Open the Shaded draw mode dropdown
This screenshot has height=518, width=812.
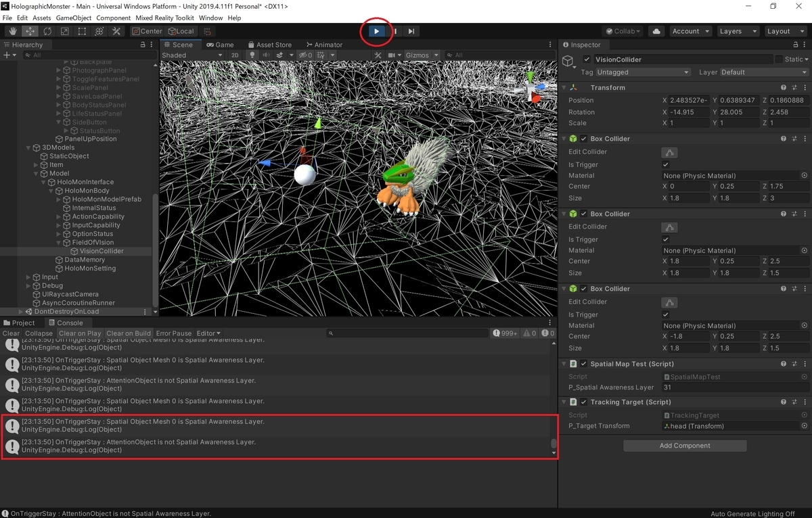(x=191, y=55)
